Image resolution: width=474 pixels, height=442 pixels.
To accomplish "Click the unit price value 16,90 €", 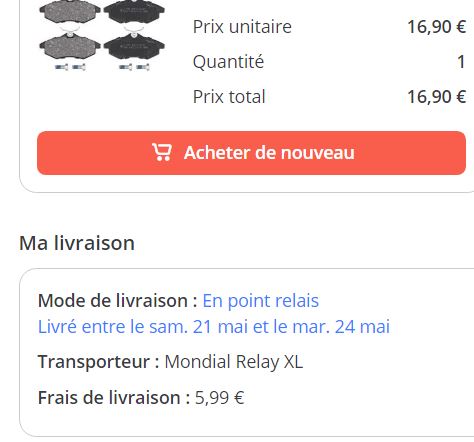I will 437,27.
